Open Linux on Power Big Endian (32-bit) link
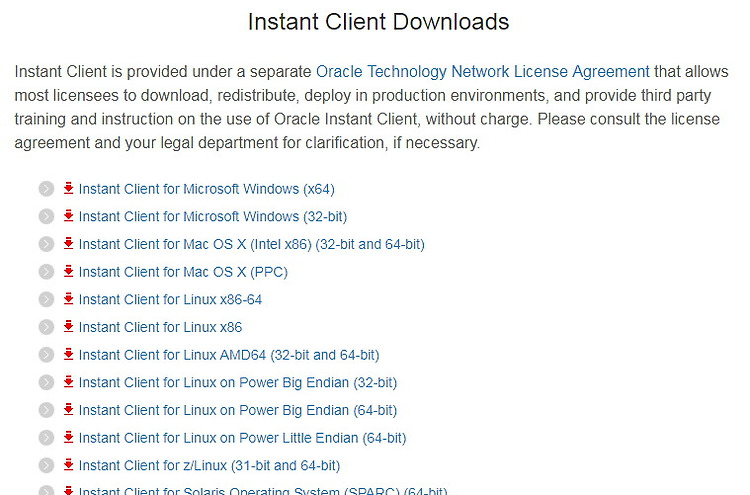 point(238,383)
